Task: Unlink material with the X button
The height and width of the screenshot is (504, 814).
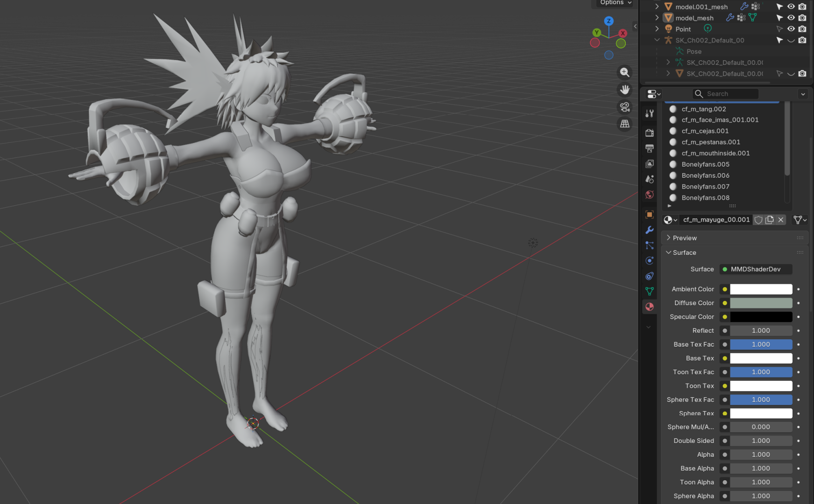Action: (x=781, y=220)
